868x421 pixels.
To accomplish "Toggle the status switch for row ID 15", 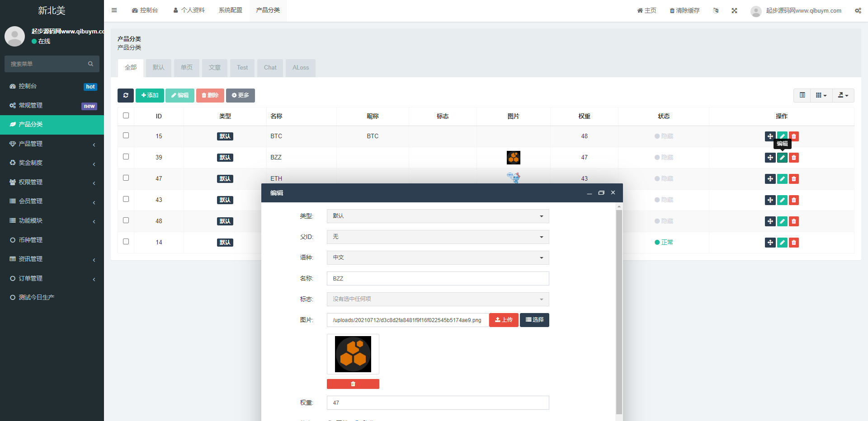I will pyautogui.click(x=664, y=136).
